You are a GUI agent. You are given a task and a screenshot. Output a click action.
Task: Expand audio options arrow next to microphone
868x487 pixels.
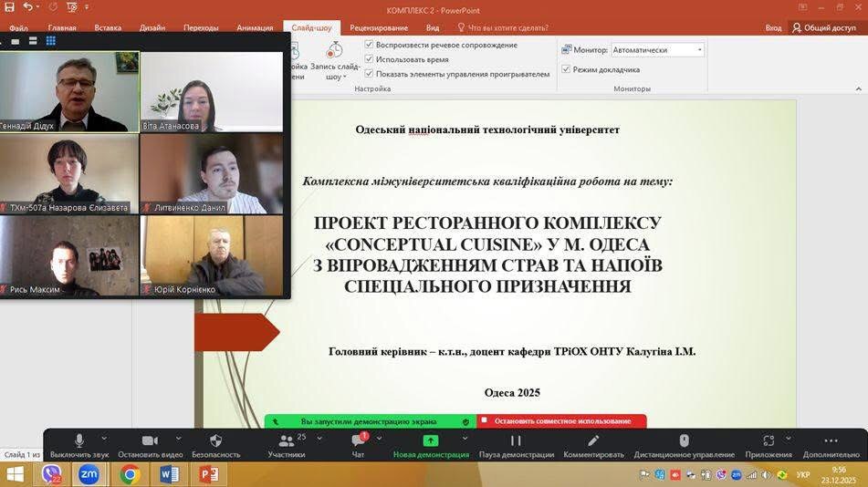(104, 439)
